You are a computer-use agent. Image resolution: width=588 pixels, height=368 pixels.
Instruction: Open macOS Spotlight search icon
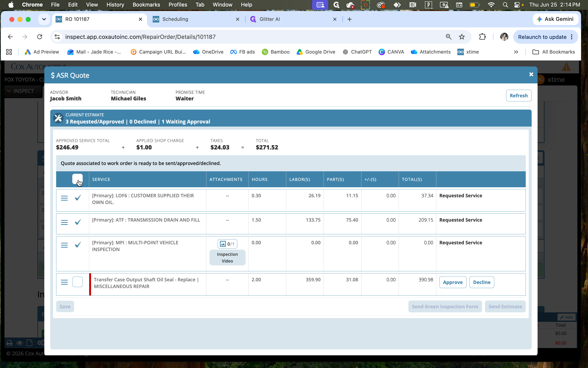click(x=505, y=5)
